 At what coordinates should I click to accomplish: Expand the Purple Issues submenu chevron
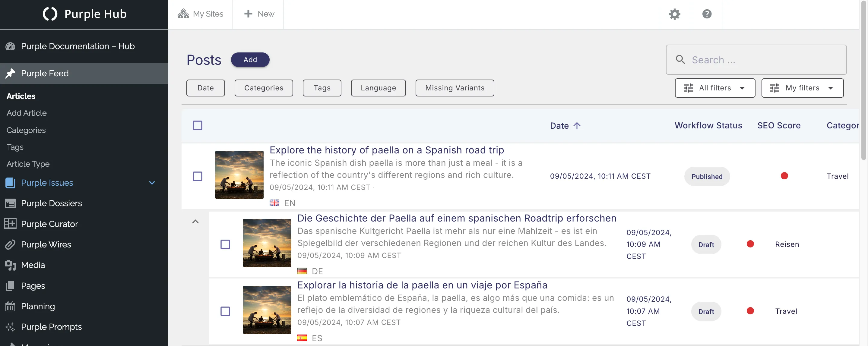[x=152, y=183]
